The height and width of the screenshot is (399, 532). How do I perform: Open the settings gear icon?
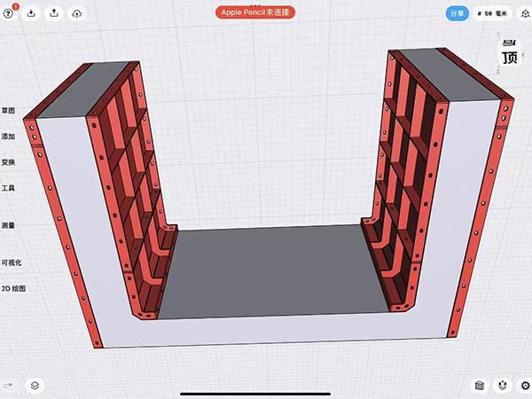pyautogui.click(x=524, y=386)
